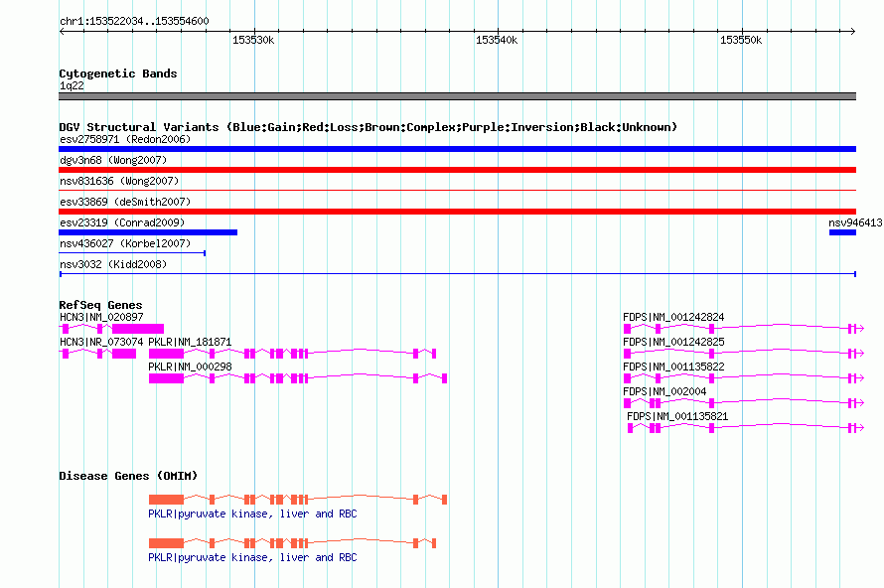Click the nsv3032 (Kidd2008) label
Screen dimensions: 884x588
click(113, 264)
